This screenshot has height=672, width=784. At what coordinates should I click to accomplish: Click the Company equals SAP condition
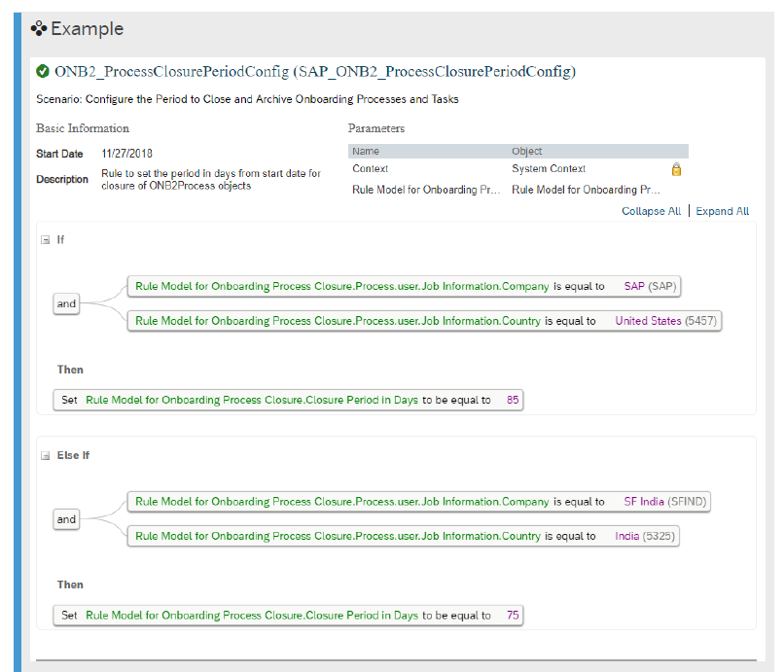[404, 287]
